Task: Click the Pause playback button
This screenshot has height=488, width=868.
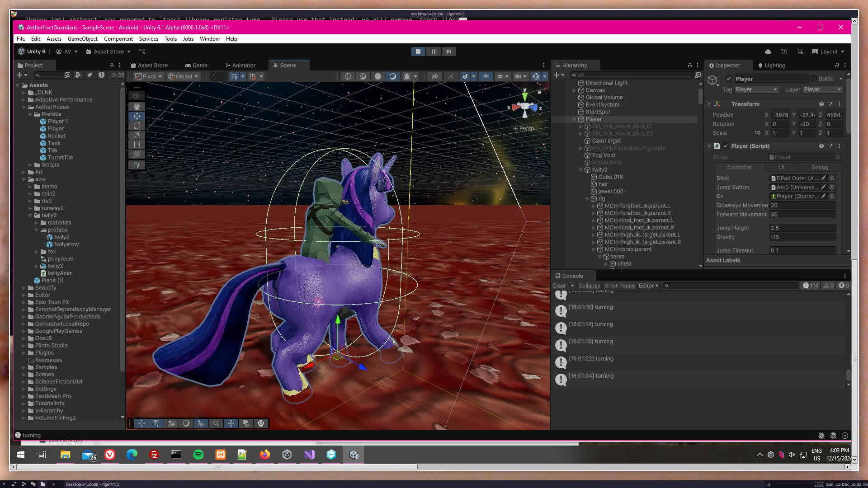Action: click(433, 52)
